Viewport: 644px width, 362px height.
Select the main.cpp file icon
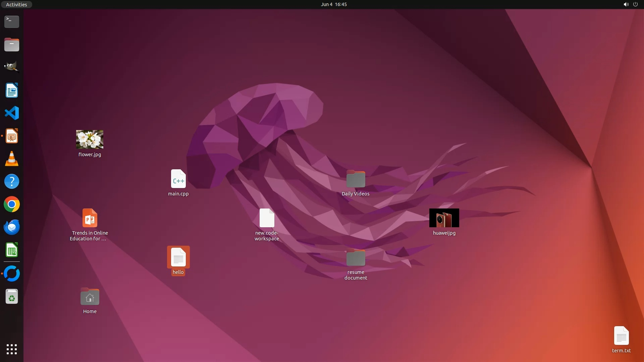click(178, 179)
